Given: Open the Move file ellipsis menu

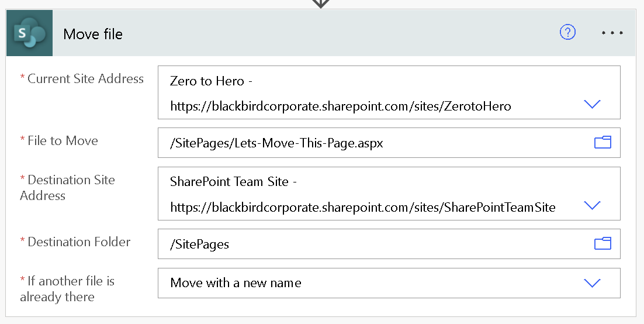Looking at the screenshot, I should tap(612, 33).
